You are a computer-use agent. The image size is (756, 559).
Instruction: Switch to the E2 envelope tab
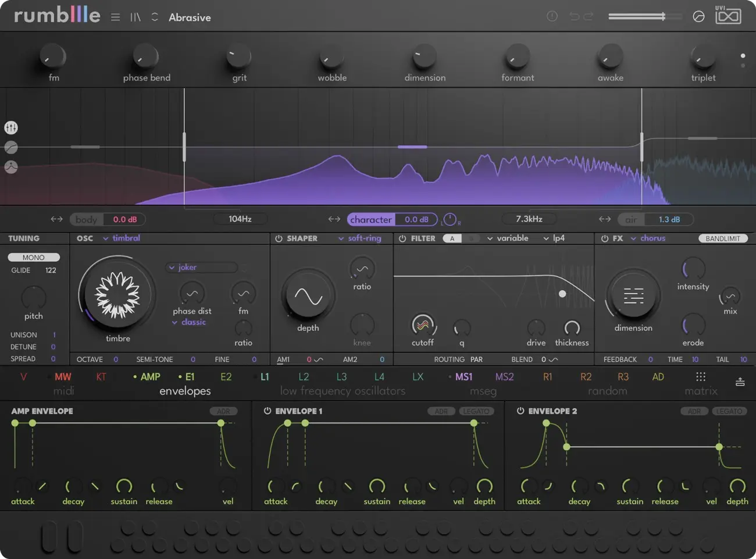tap(226, 377)
